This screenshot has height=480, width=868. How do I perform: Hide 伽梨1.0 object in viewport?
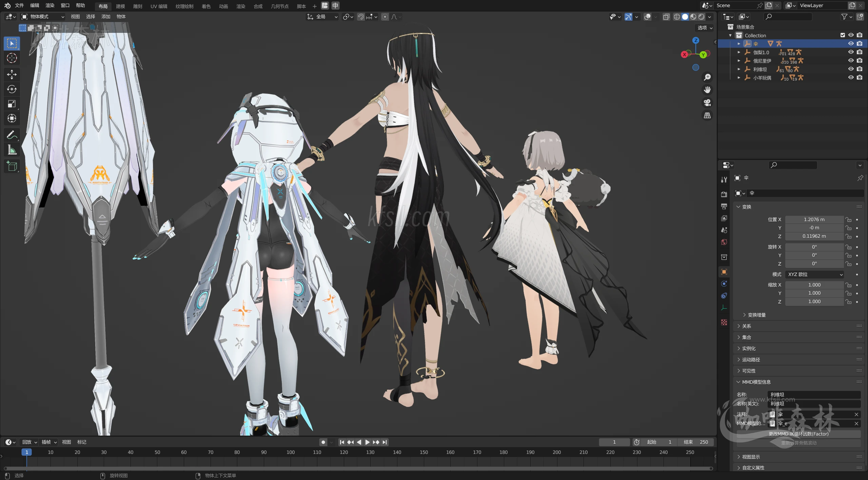pyautogui.click(x=851, y=52)
